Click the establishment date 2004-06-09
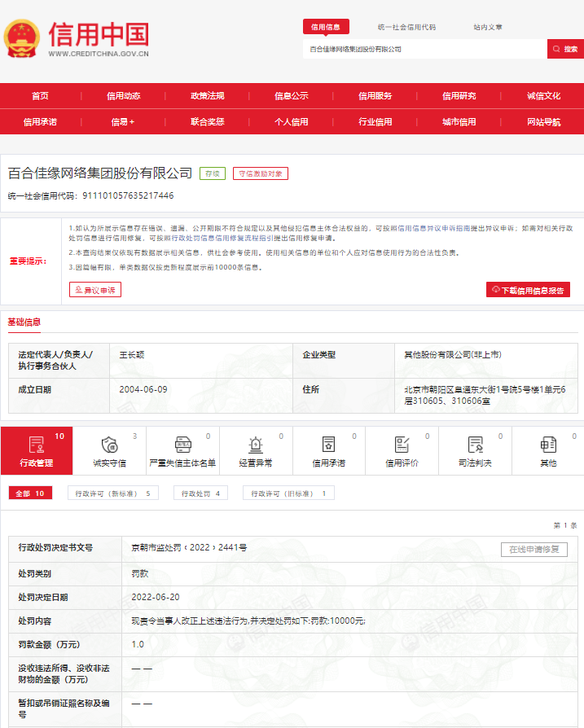Screen dimensions: 584x728 pyautogui.click(x=143, y=389)
